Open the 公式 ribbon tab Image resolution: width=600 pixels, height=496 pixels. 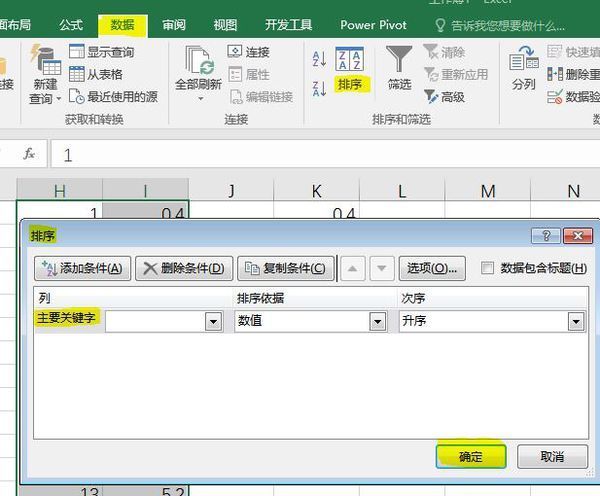pos(71,25)
